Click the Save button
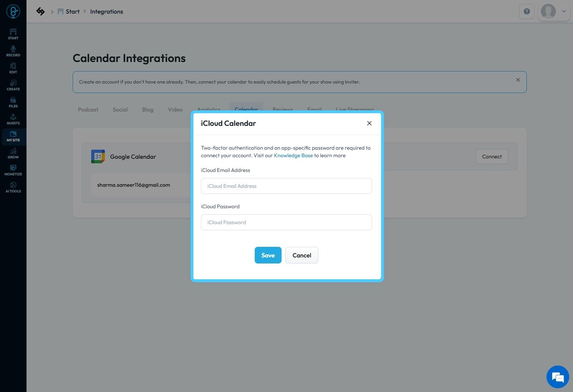573x392 pixels. [x=268, y=255]
